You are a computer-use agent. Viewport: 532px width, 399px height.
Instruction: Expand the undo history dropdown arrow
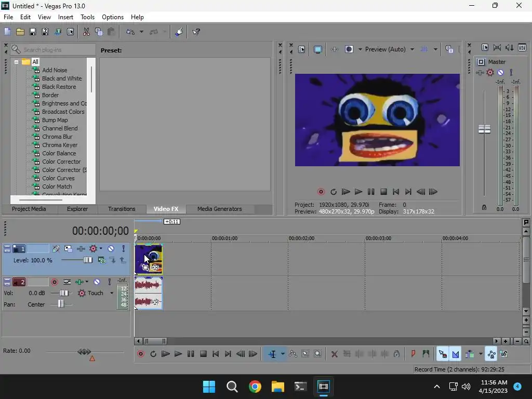(x=141, y=32)
